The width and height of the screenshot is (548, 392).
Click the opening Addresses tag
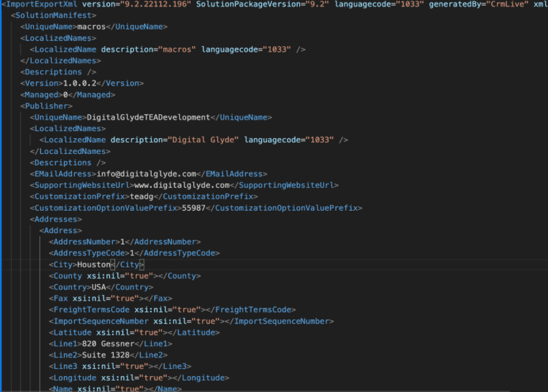56,219
